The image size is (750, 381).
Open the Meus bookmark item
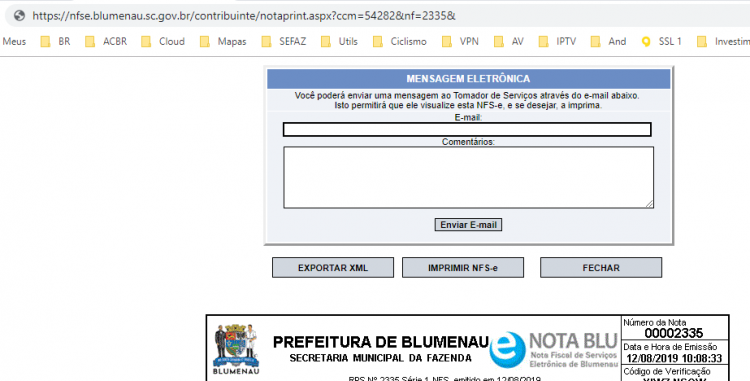(x=14, y=42)
